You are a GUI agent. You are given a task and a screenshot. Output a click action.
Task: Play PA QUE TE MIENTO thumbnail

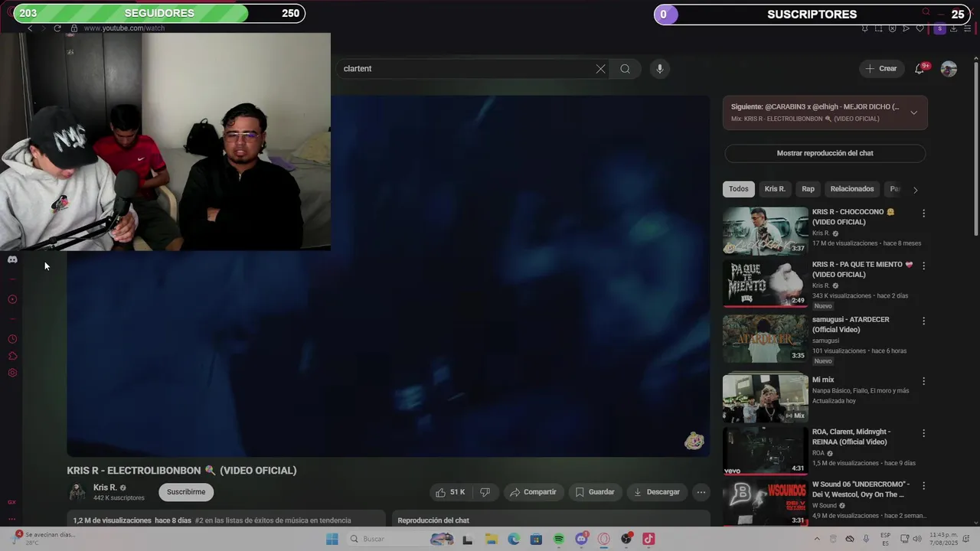(x=765, y=283)
